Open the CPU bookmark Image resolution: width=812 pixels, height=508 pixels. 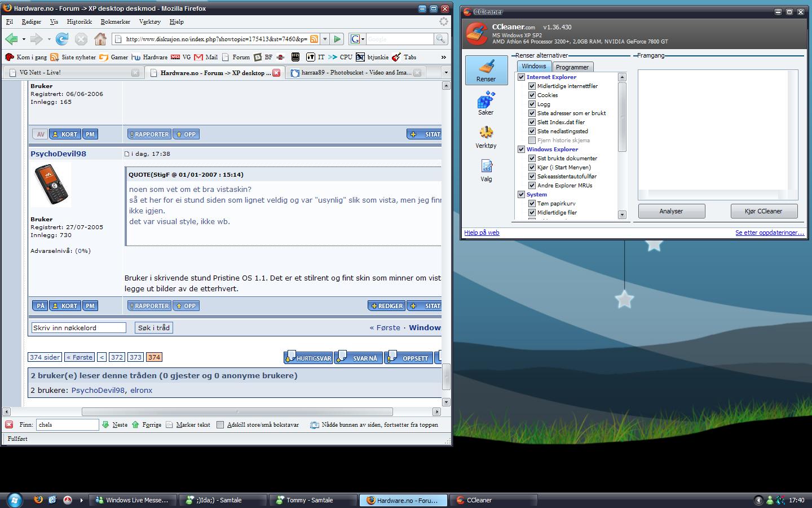pos(341,57)
